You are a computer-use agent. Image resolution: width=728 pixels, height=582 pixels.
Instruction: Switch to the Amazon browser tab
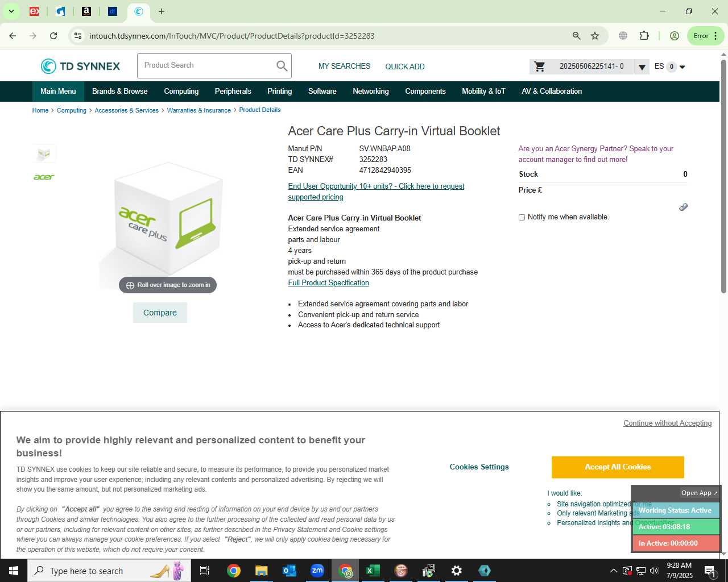[x=86, y=11]
